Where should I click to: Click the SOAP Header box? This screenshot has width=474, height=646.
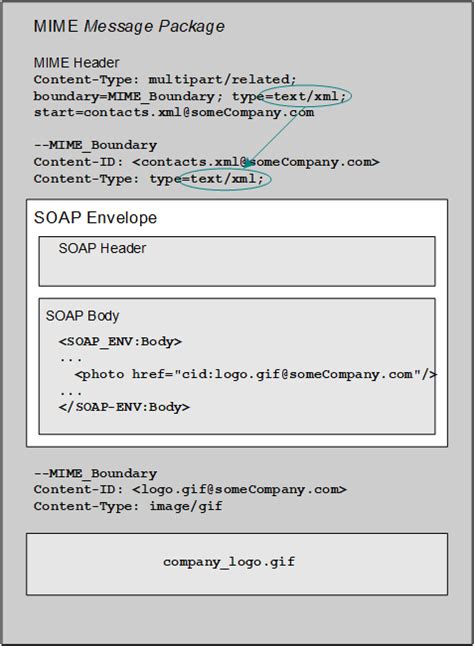[237, 261]
